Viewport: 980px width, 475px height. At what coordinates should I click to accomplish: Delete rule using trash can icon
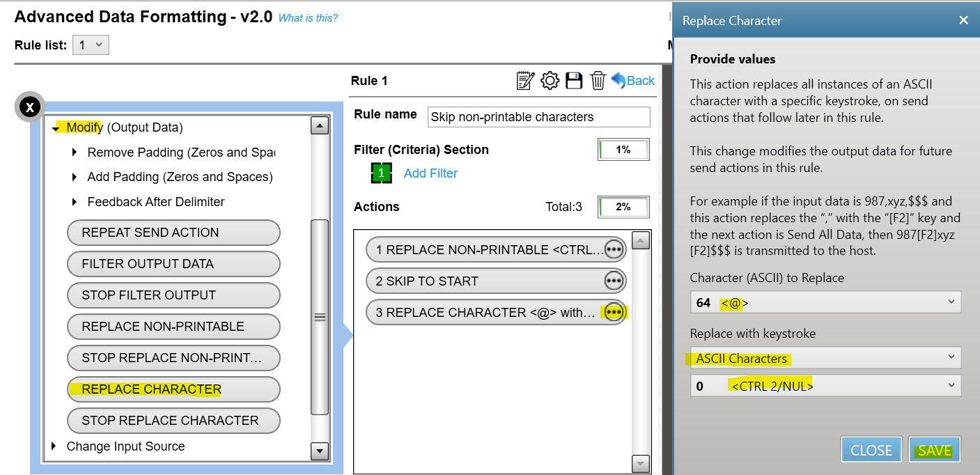pos(598,81)
